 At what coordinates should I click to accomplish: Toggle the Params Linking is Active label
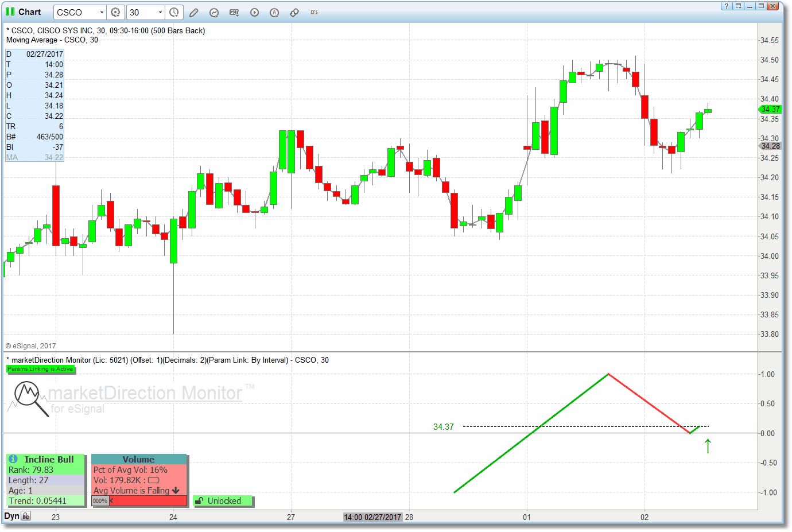click(40, 369)
